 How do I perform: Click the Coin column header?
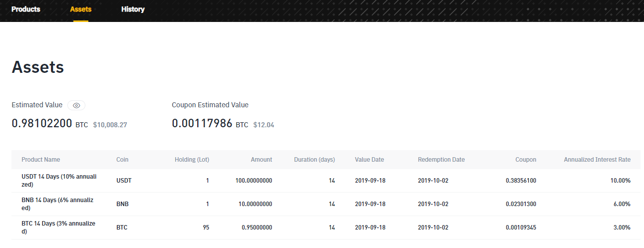(x=122, y=160)
